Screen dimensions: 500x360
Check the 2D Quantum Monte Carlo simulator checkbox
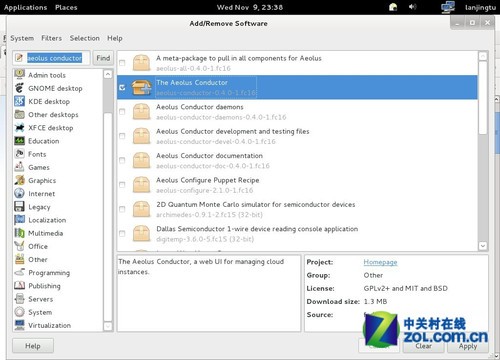pos(122,209)
